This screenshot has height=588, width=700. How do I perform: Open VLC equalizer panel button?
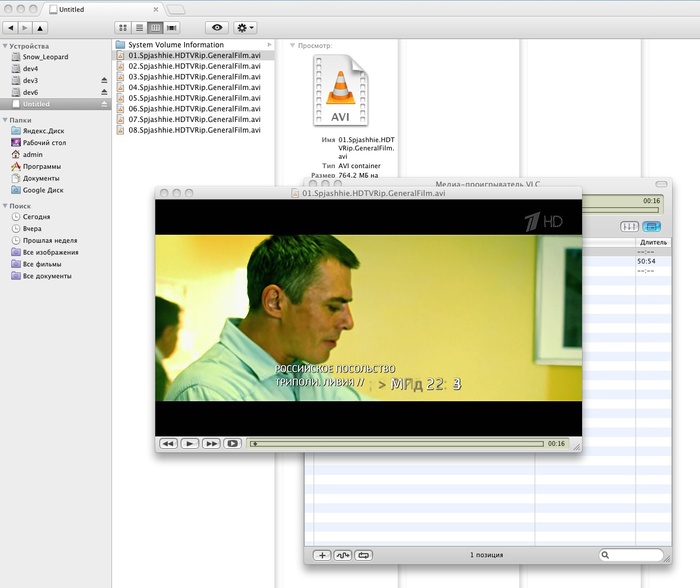pyautogui.click(x=630, y=226)
